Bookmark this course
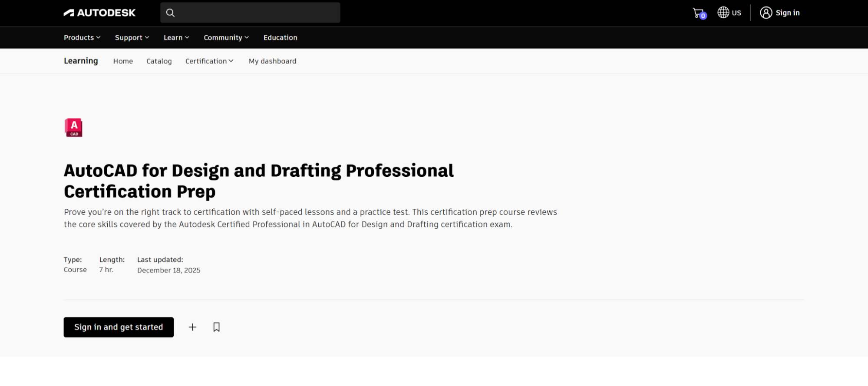 (216, 327)
